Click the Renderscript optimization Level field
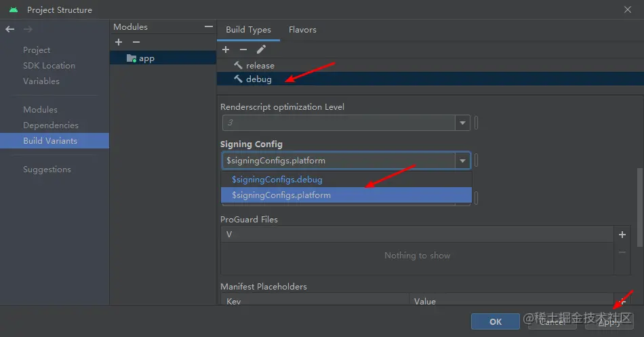 click(339, 123)
